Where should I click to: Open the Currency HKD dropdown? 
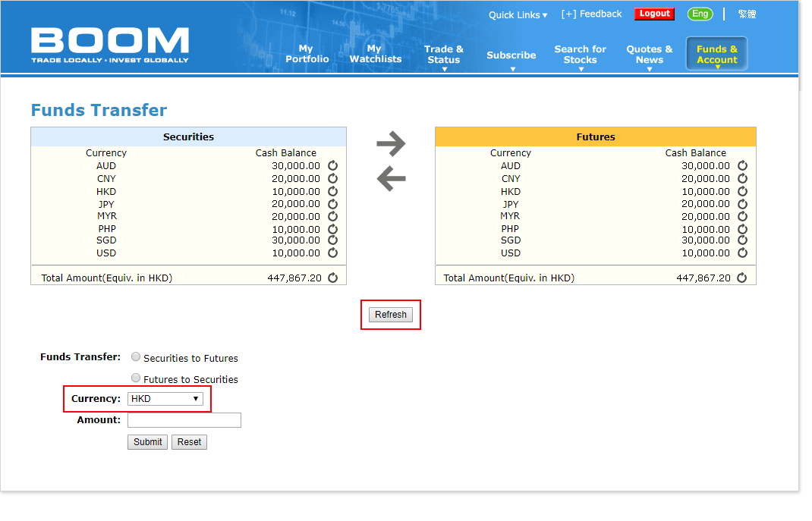pyautogui.click(x=165, y=399)
